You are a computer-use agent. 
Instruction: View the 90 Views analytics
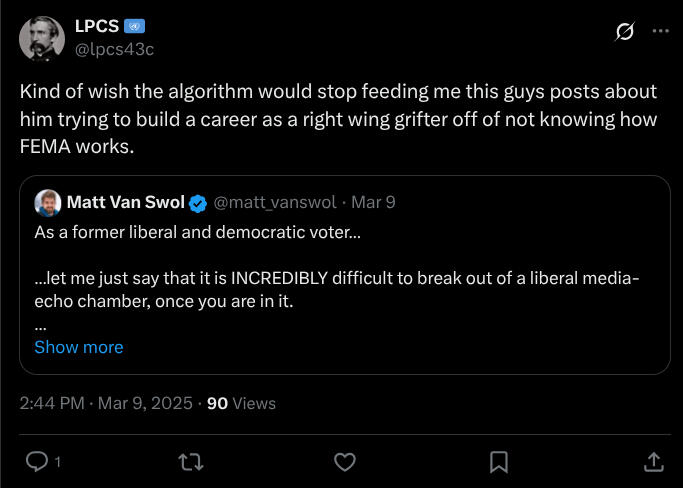click(241, 404)
